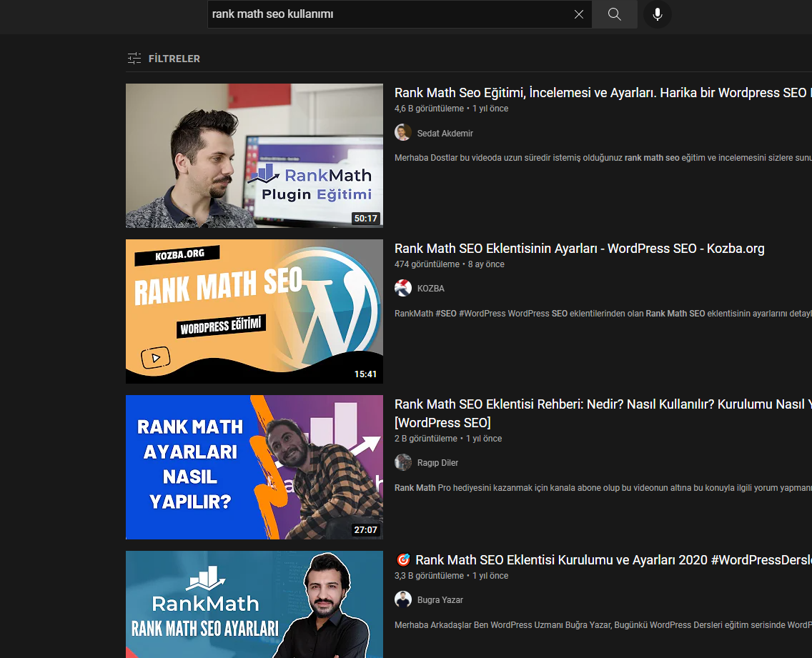
Task: Click the 50:17 duration badge
Action: click(365, 219)
